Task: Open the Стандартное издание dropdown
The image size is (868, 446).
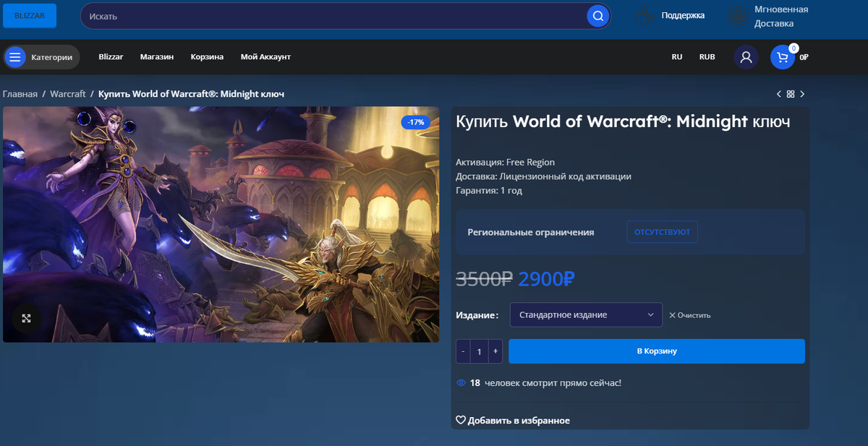Action: coord(586,314)
